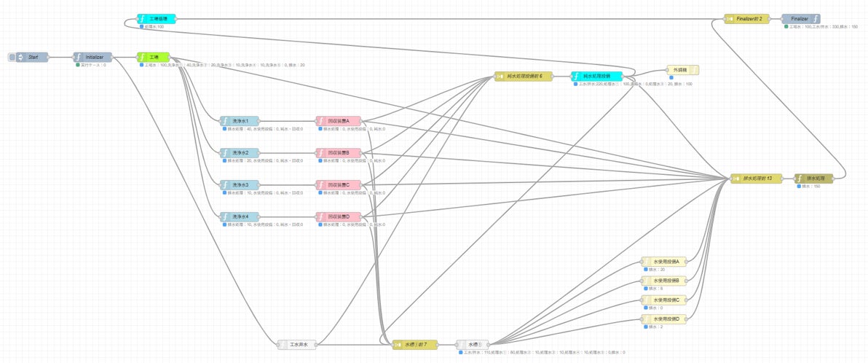Click output port of 洗浄水1 node
The height and width of the screenshot is (363, 868).
260,121
